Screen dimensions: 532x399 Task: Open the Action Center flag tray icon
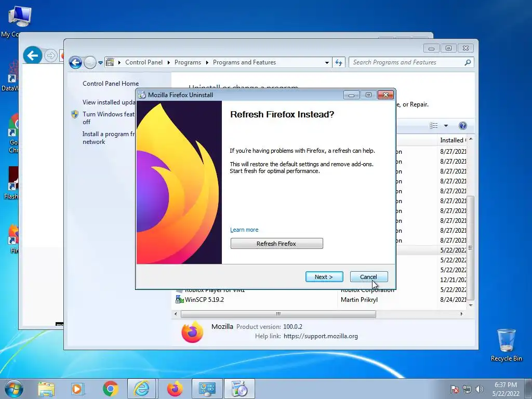(x=454, y=389)
